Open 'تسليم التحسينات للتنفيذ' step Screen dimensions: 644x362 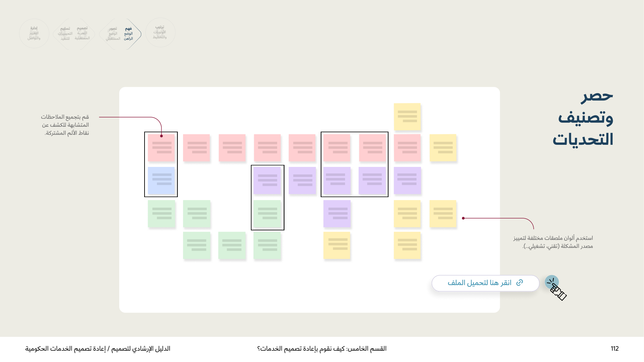[65, 34]
